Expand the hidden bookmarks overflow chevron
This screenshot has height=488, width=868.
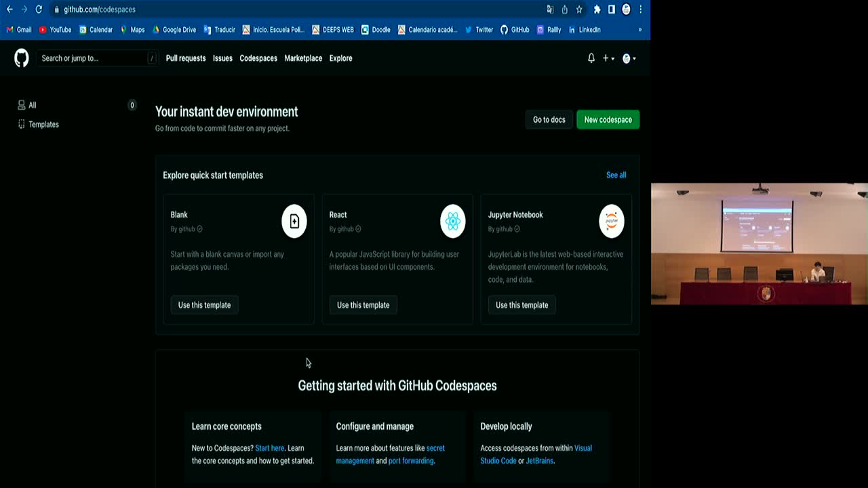coord(639,30)
